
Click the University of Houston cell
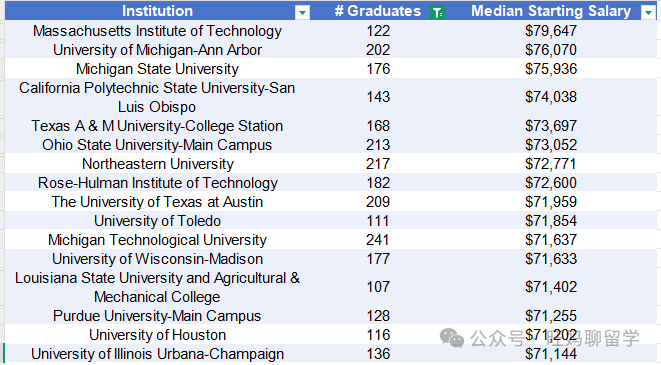click(x=158, y=335)
